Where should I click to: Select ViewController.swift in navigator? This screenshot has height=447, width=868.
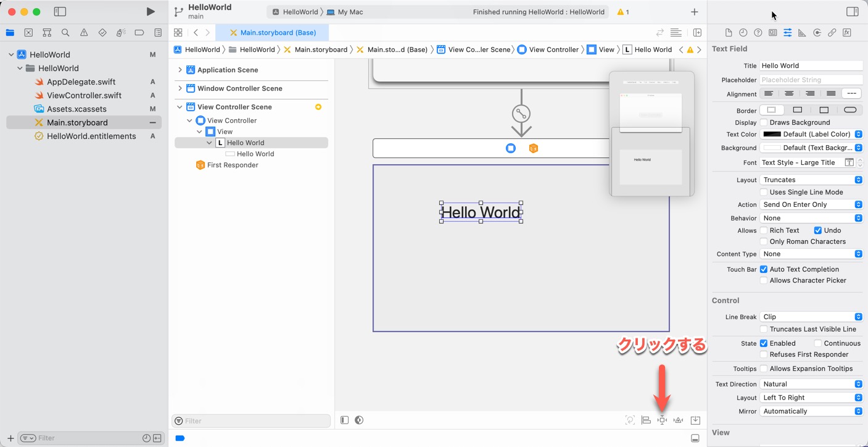[84, 95]
